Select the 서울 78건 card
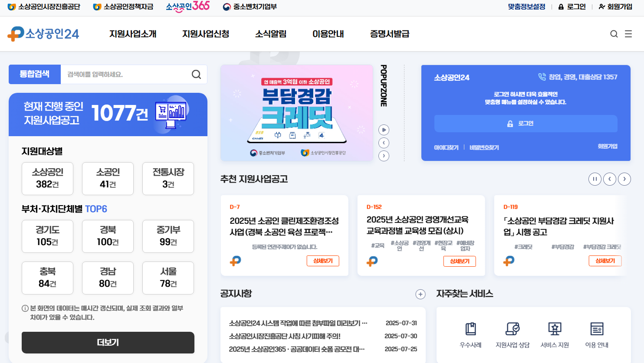 (x=168, y=278)
